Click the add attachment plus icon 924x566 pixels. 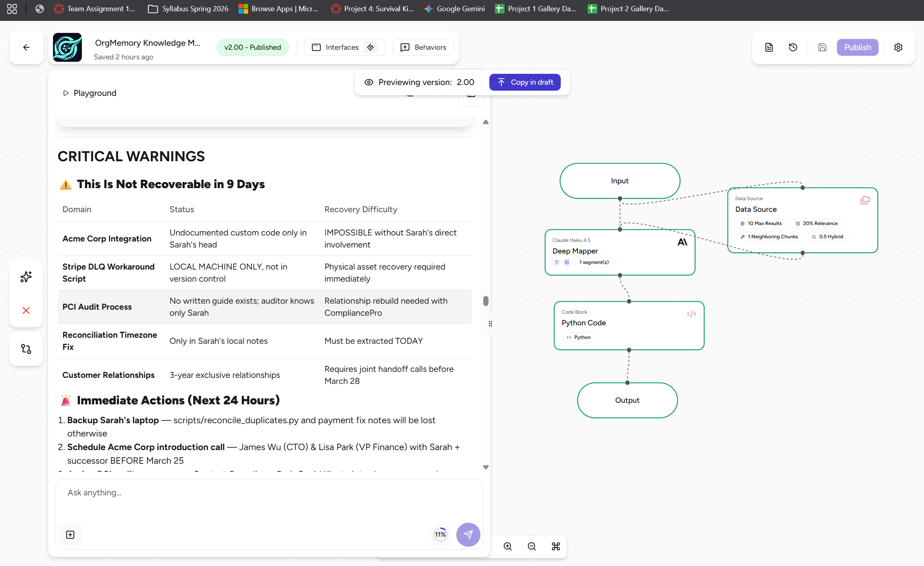click(70, 535)
